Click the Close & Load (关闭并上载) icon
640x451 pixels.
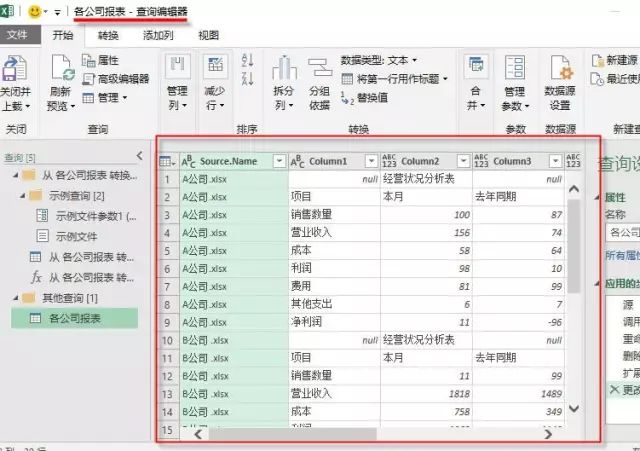coord(15,68)
